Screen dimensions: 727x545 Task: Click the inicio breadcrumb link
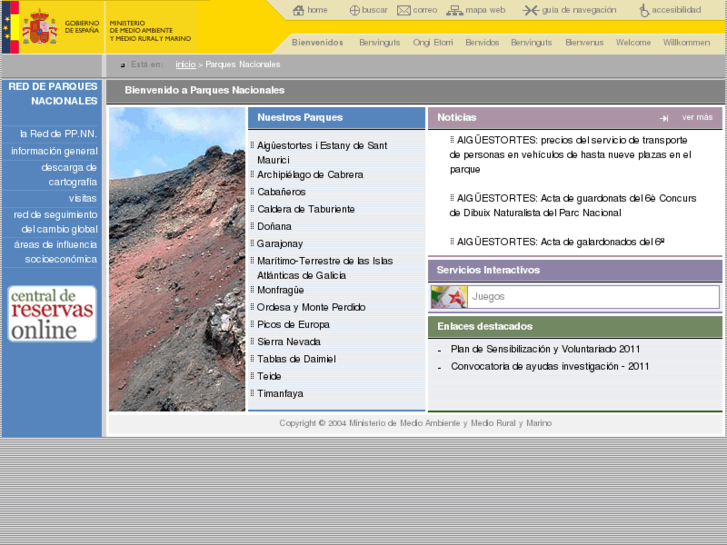pyautogui.click(x=185, y=64)
